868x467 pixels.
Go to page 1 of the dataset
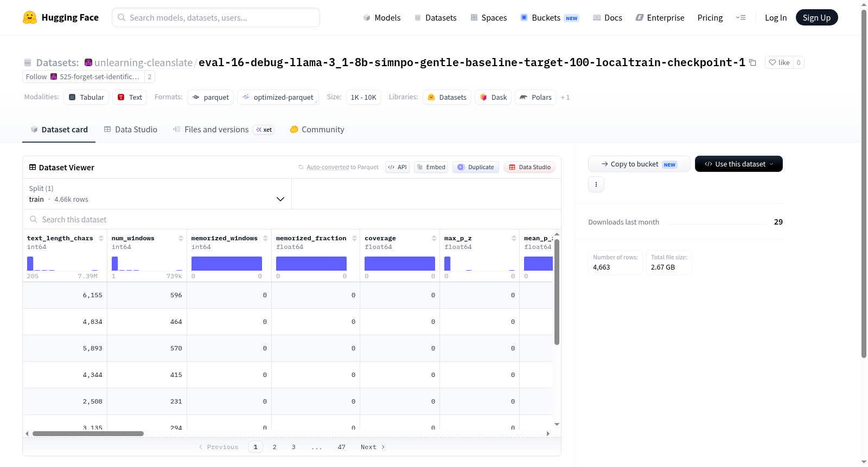pos(256,447)
